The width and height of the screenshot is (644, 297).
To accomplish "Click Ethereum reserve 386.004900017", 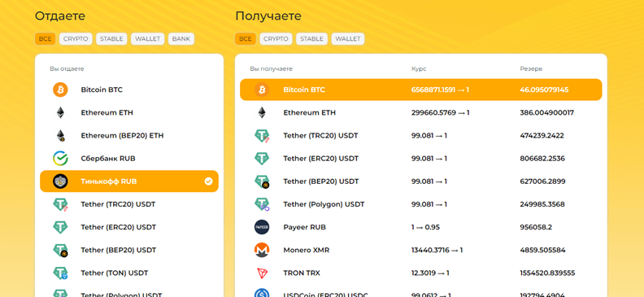I will 546,112.
